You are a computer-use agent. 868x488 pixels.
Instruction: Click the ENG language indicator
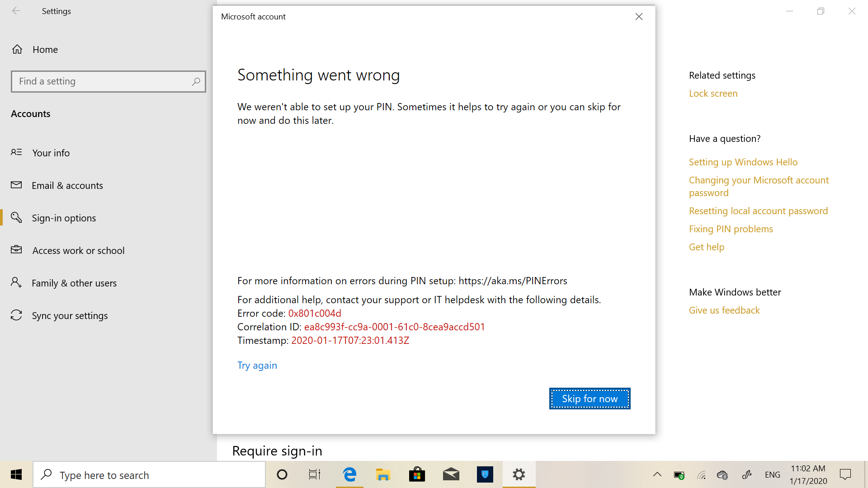click(773, 475)
